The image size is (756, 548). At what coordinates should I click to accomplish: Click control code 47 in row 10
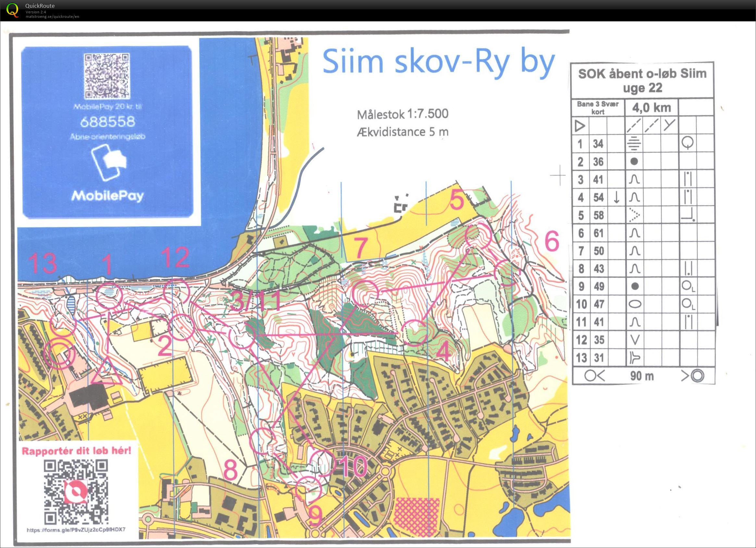pos(599,304)
